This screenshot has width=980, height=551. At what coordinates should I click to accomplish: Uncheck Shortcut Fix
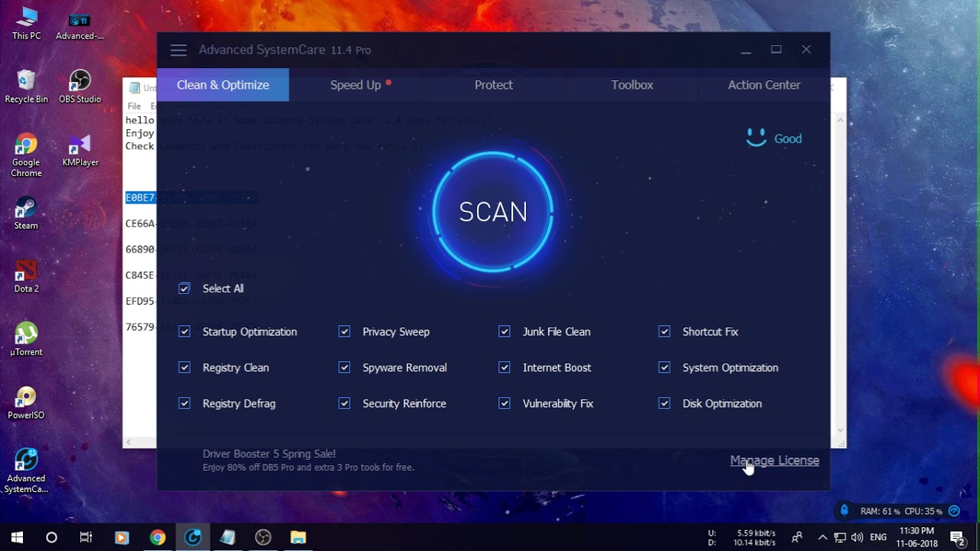665,331
